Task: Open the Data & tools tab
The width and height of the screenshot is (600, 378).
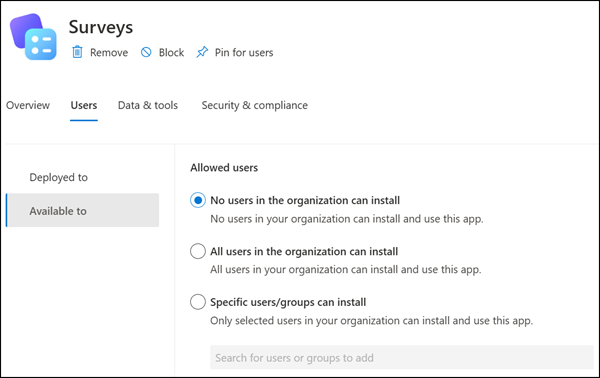Action: pyautogui.click(x=148, y=105)
